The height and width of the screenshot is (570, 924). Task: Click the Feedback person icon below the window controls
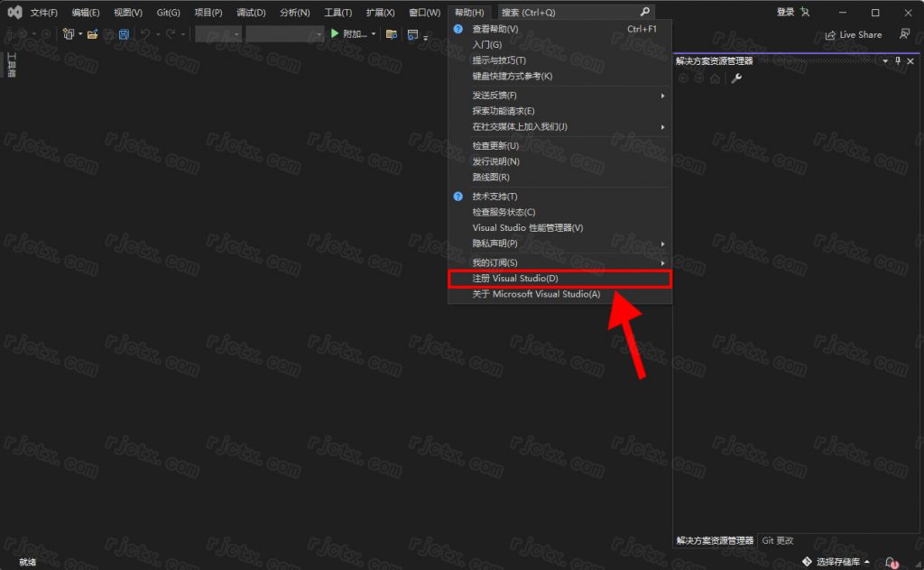click(904, 34)
